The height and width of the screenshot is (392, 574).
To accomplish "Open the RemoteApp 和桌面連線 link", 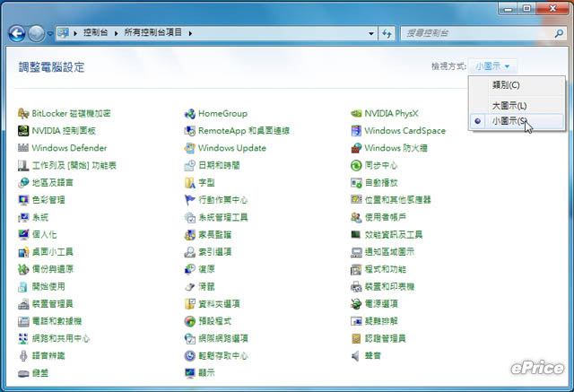I will [x=244, y=131].
